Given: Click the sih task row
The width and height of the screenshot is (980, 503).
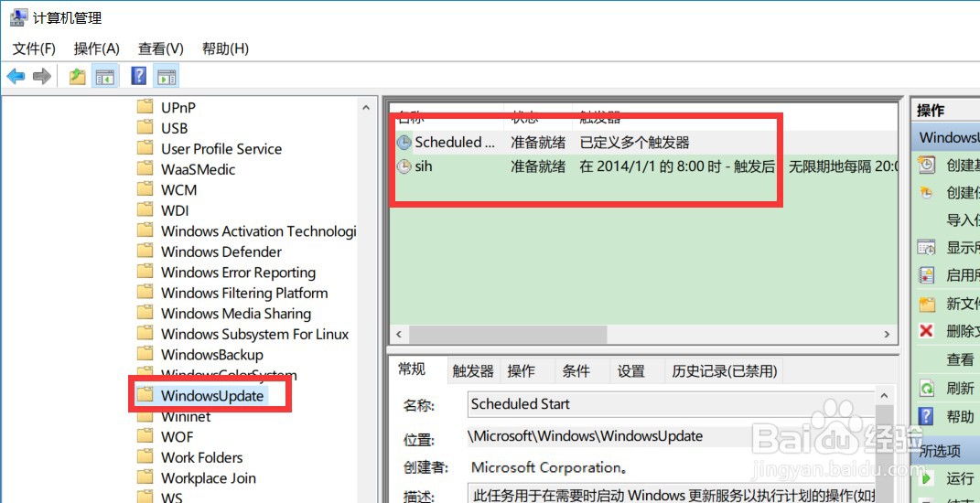Looking at the screenshot, I should (643, 166).
